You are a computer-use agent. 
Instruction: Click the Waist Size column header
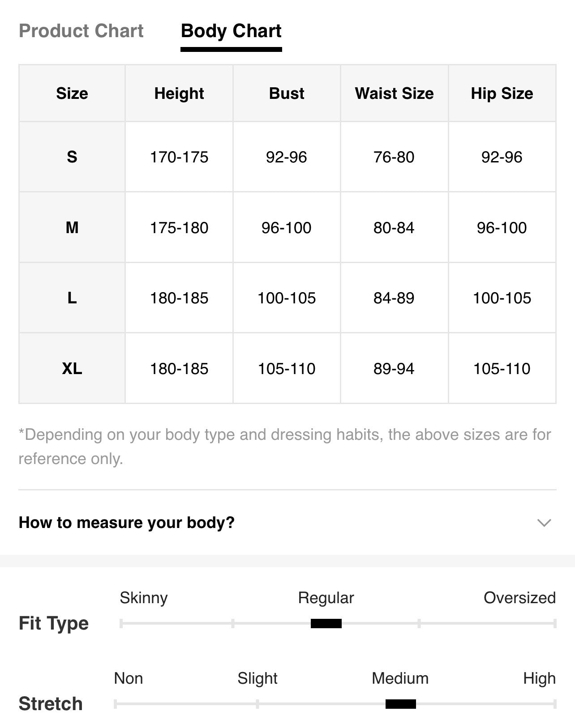[x=394, y=93]
